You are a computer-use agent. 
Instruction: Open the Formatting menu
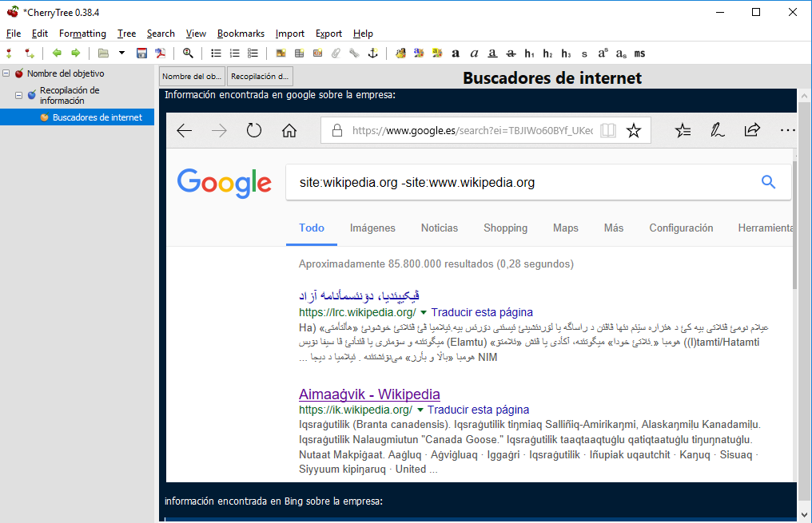pyautogui.click(x=82, y=34)
